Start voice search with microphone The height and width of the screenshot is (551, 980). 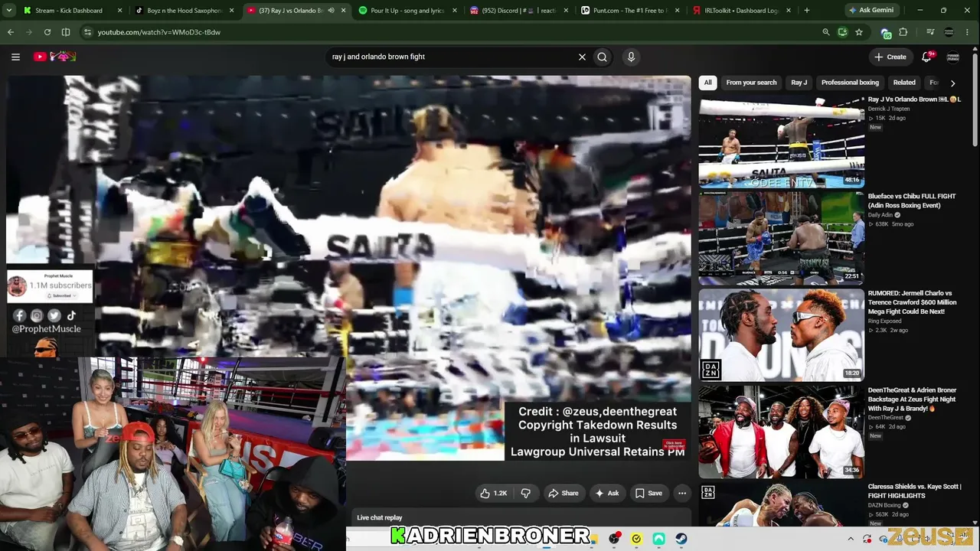pyautogui.click(x=631, y=57)
